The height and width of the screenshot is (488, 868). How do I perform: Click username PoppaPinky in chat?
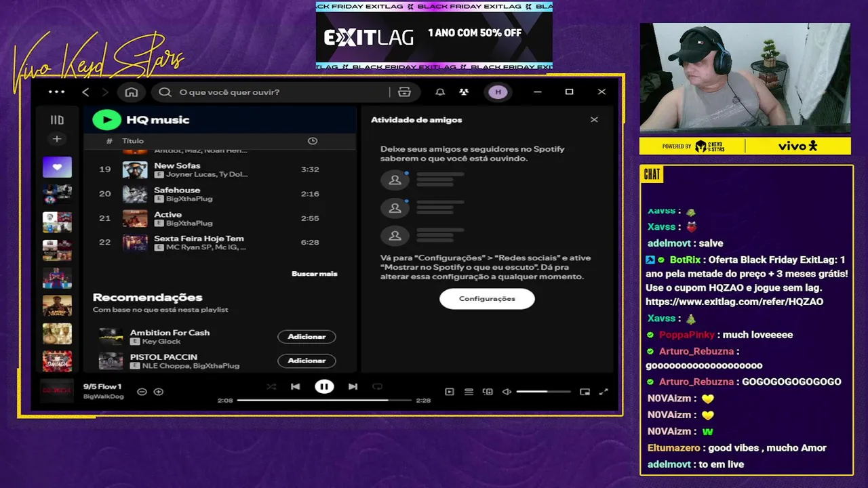point(686,335)
